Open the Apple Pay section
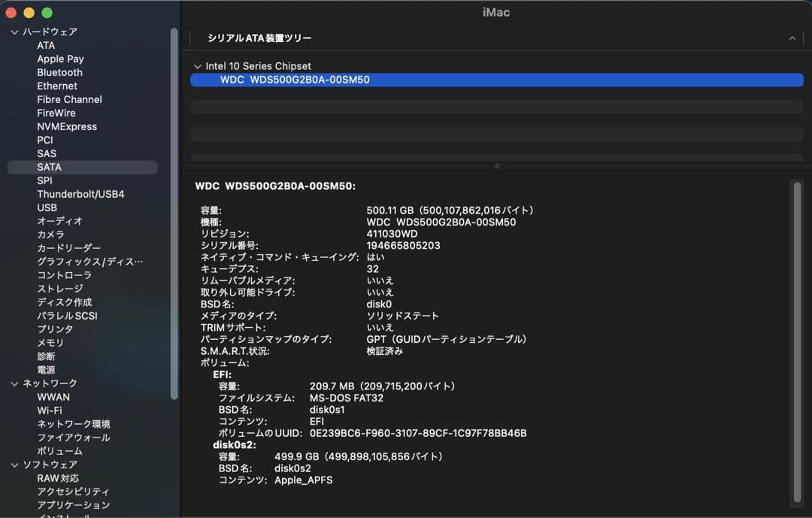Screen dimensions: 812x518 (x=60, y=59)
